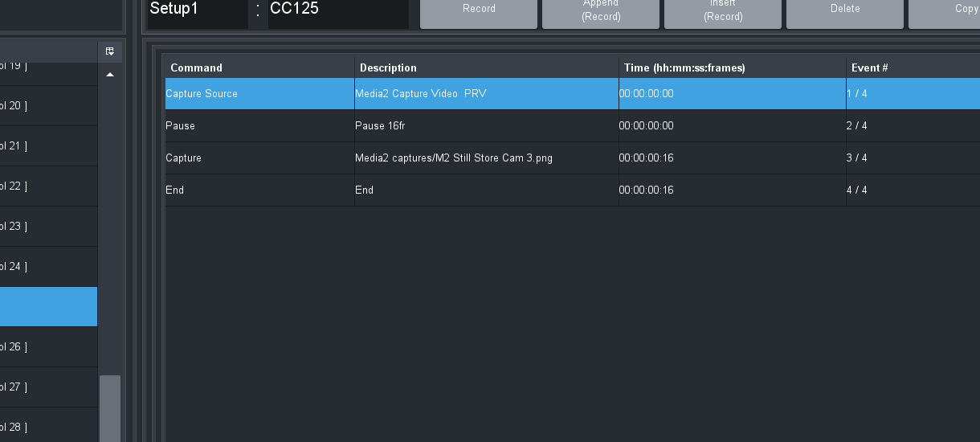Screen dimensions: 980x442
Task: Click the Insert (Record) button
Action: click(x=723, y=11)
